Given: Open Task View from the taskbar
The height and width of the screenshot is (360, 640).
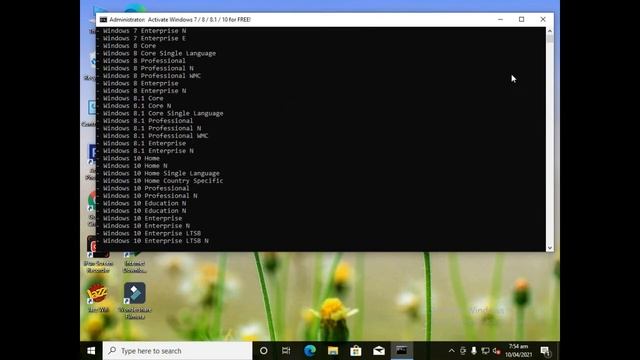Looking at the screenshot, I should (286, 351).
